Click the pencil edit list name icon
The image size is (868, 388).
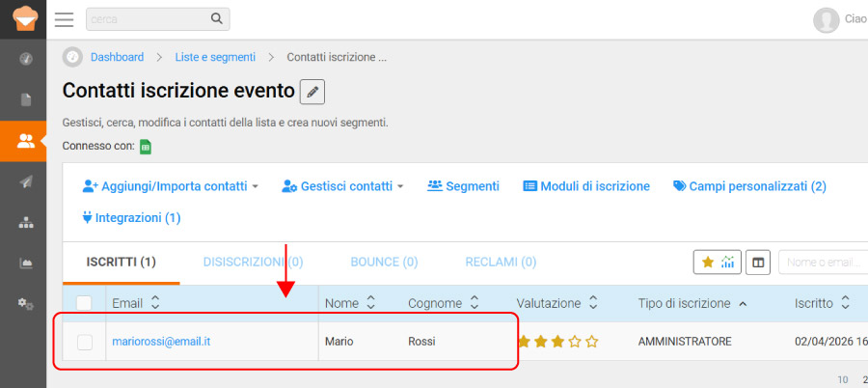[312, 92]
